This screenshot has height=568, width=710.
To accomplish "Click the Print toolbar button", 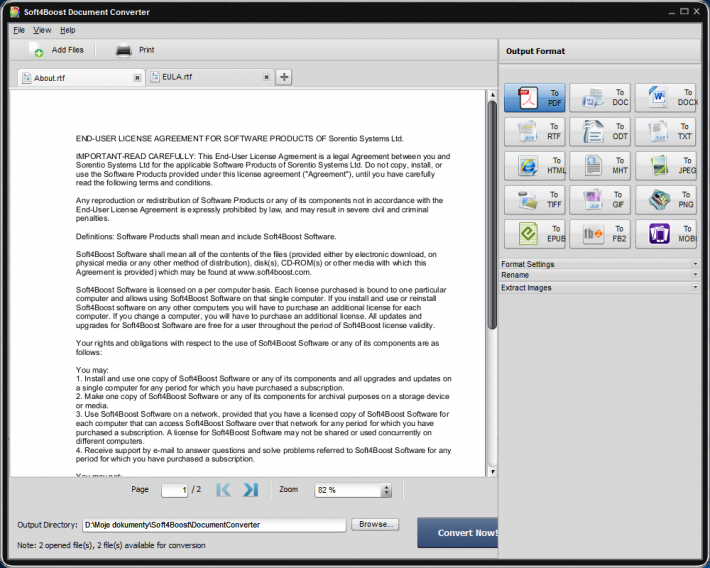I will [x=135, y=50].
